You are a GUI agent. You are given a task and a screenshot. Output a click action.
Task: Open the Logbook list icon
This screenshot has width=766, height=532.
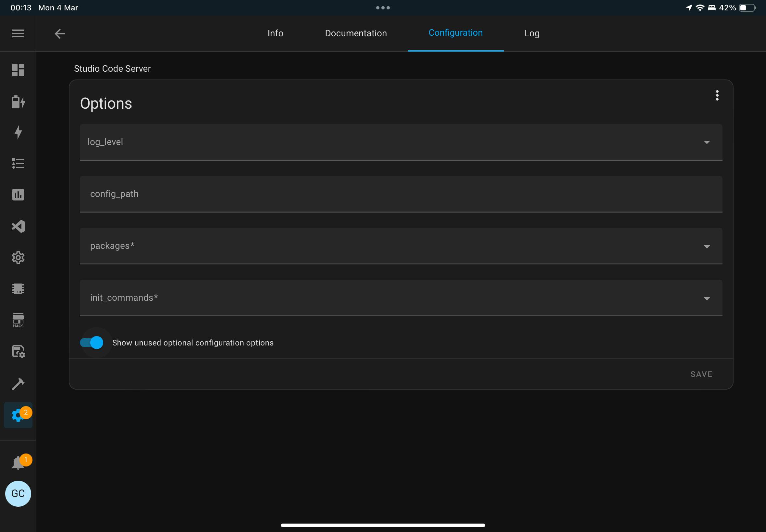18,163
